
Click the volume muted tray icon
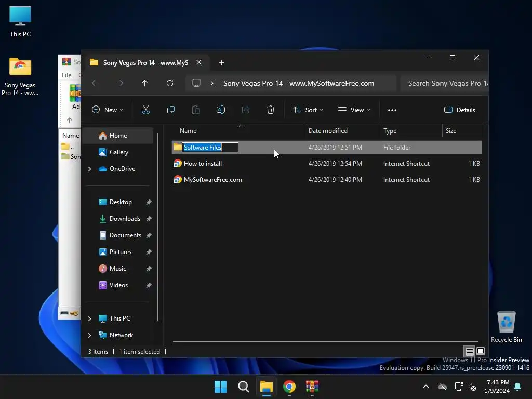[472, 387]
